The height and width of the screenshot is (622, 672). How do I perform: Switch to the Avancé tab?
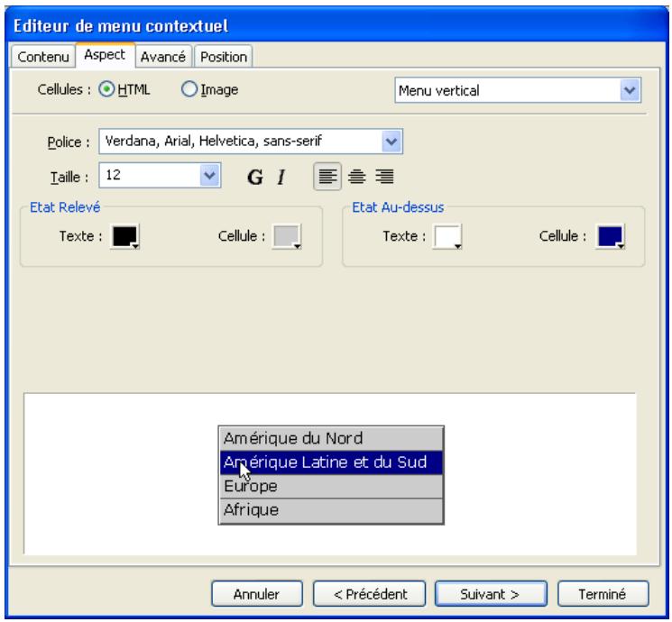[x=163, y=57]
